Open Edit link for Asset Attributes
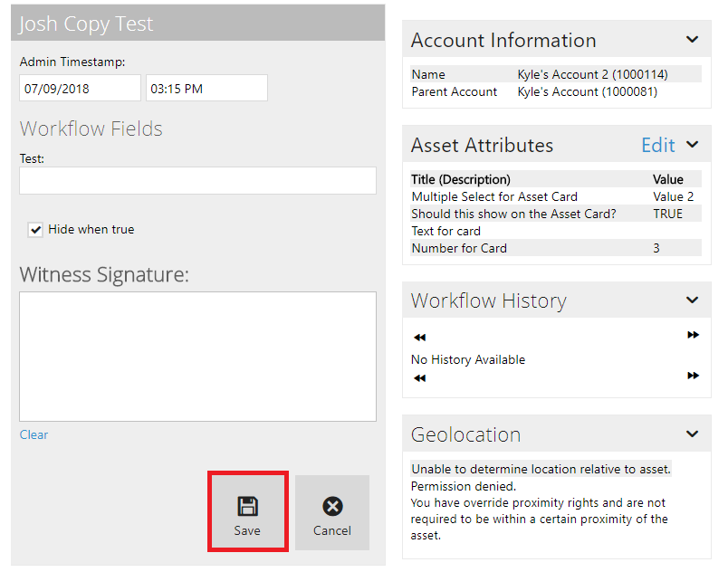The height and width of the screenshot is (572, 728). tap(657, 145)
